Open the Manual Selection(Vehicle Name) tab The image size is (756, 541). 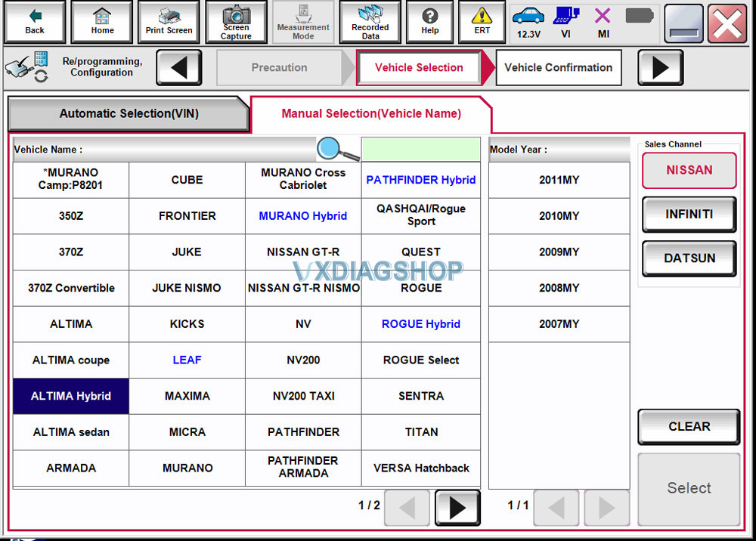pos(370,113)
